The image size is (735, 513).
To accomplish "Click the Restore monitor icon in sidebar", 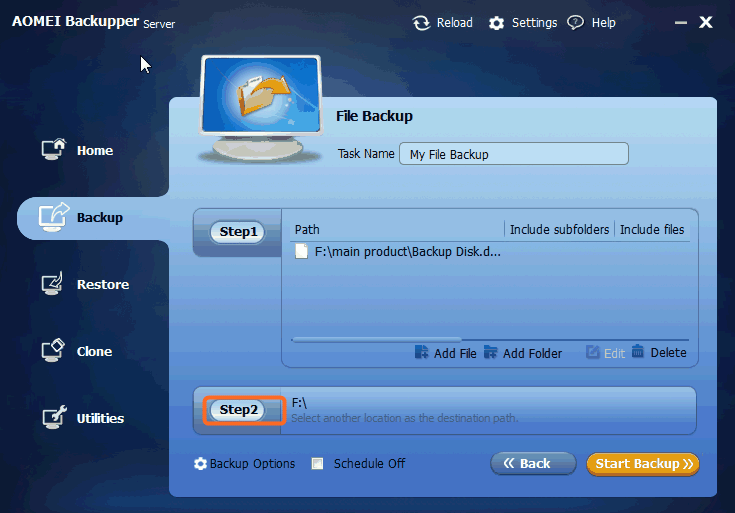I will [52, 283].
